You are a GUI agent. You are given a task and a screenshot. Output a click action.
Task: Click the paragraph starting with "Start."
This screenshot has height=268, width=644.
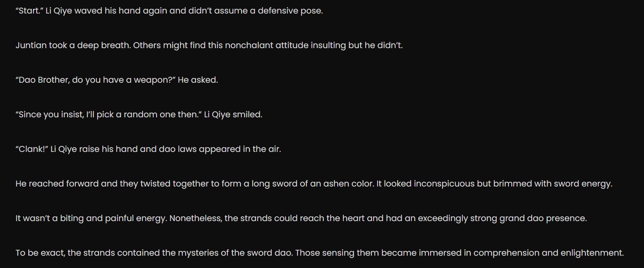pos(169,11)
